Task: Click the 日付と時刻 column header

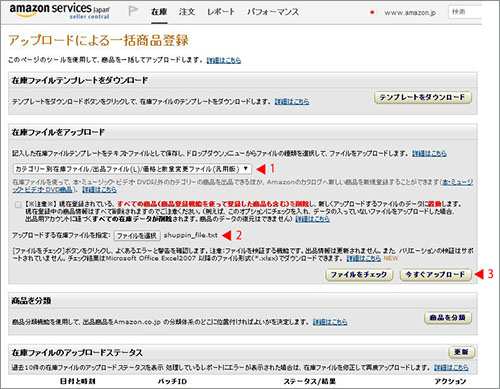Action: [78, 381]
